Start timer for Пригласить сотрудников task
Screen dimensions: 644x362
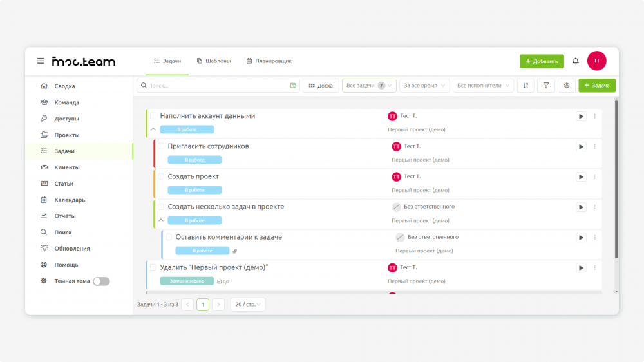[x=581, y=147]
